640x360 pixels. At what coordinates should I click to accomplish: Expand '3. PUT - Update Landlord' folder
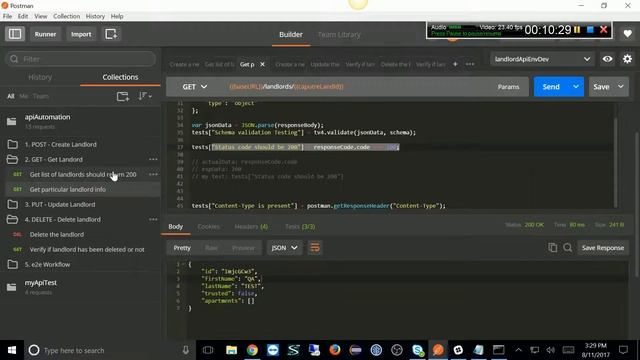60,204
